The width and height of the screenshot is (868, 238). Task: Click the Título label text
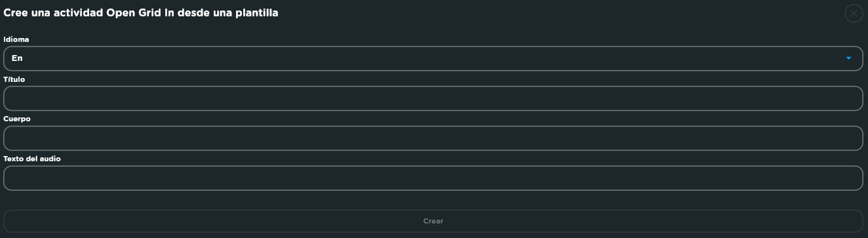pyautogui.click(x=14, y=79)
